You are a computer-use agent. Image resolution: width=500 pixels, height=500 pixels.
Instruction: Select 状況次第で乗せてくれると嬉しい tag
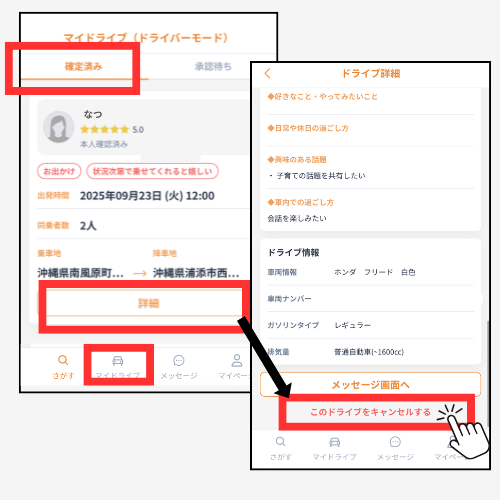[152, 171]
